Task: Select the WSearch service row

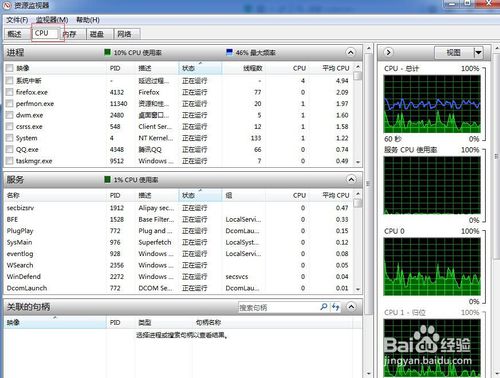Action: coord(178,265)
